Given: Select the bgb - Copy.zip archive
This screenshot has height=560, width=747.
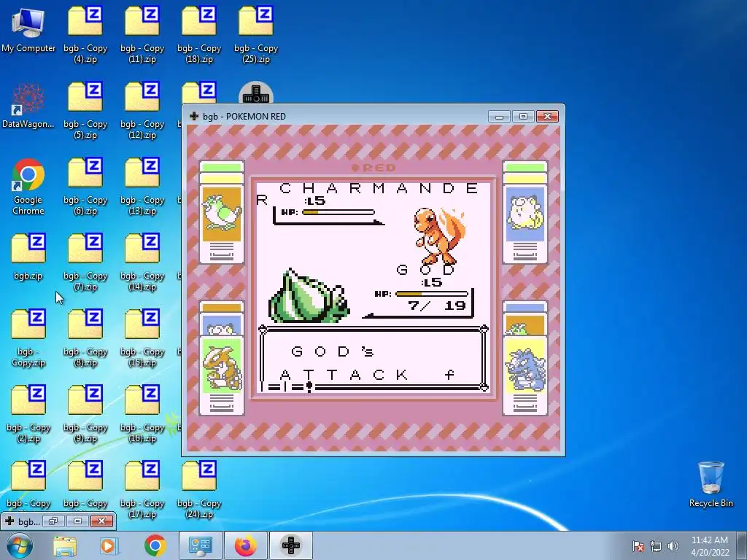Looking at the screenshot, I should [x=28, y=338].
